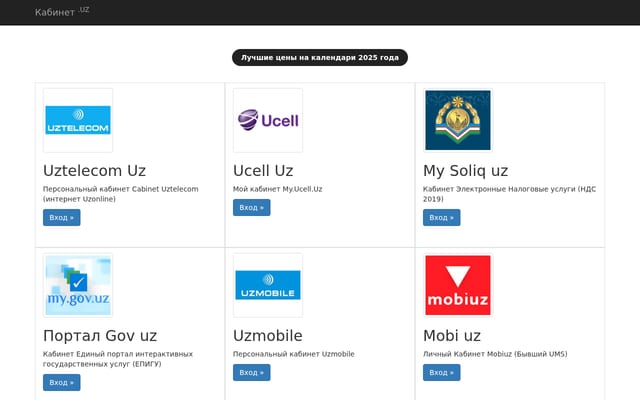Click the Персональный кабинет Uzmobile text
Image resolution: width=640 pixels, height=400 pixels.
293,354
